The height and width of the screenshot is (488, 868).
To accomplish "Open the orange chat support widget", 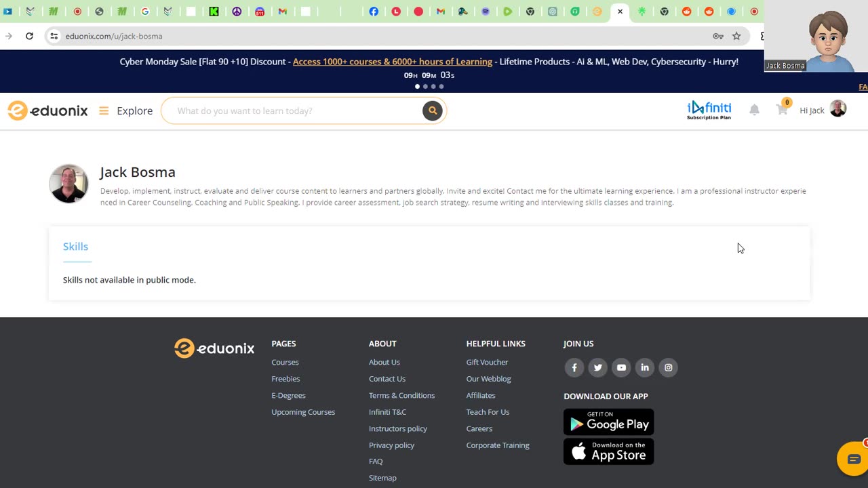I will click(852, 459).
